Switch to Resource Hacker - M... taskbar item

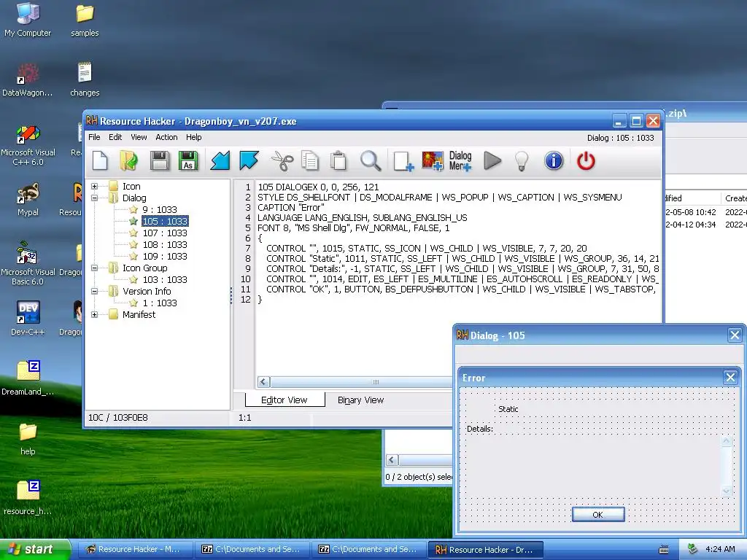[x=134, y=550]
